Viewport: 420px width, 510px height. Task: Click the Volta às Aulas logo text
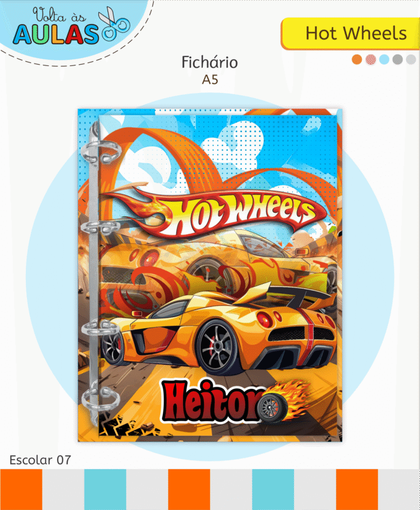point(56,26)
